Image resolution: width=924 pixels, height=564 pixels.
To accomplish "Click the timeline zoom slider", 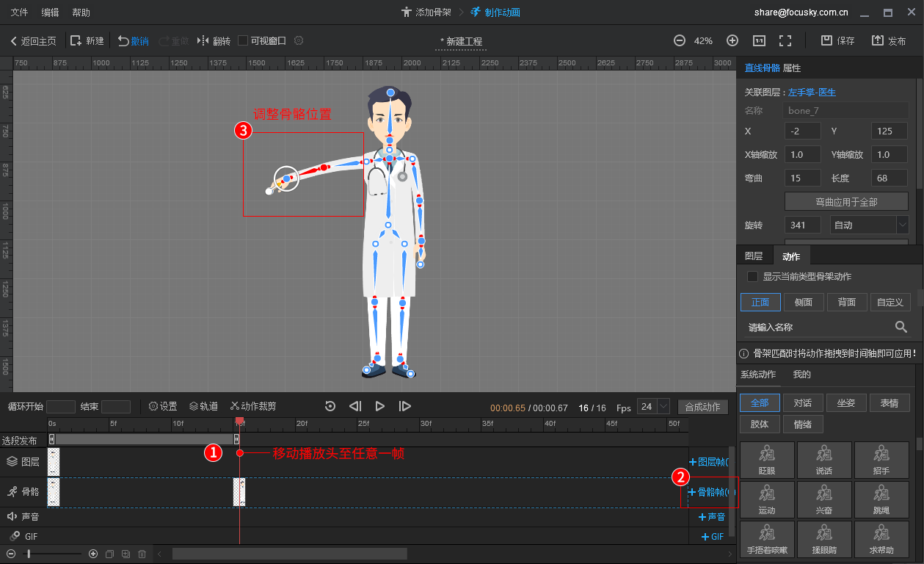I will (x=29, y=554).
